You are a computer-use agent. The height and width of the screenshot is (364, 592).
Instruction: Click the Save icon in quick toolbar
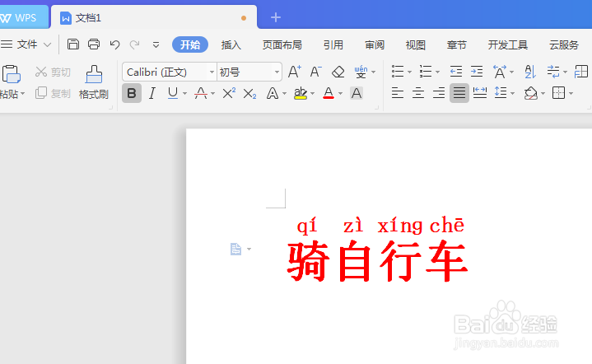(72, 44)
